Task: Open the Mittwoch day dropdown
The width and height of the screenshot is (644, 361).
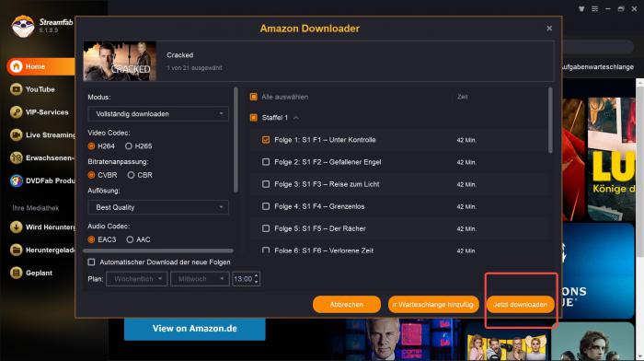Action: (200, 279)
